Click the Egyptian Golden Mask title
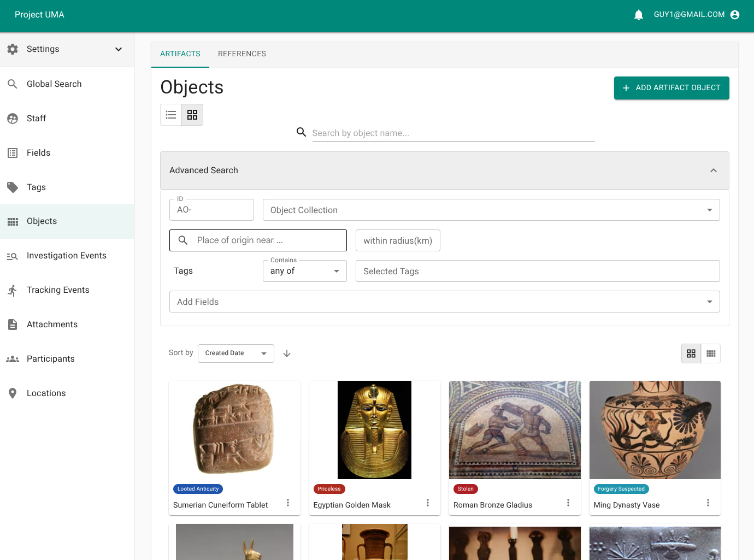The width and height of the screenshot is (754, 560). (x=352, y=505)
